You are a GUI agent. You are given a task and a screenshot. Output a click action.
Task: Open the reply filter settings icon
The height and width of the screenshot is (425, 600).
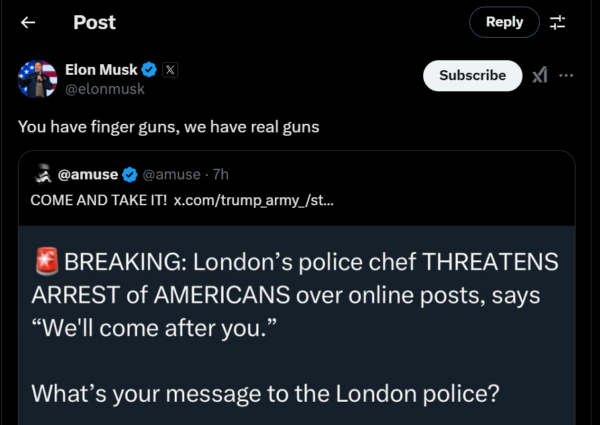tap(558, 22)
